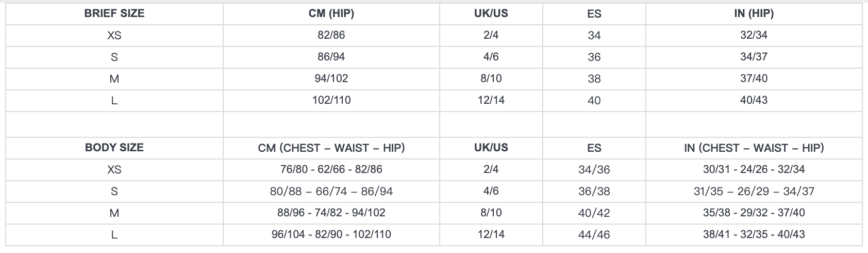Select the CM (HIP) column header
Viewport: 868px width, 253px height.
331,13
